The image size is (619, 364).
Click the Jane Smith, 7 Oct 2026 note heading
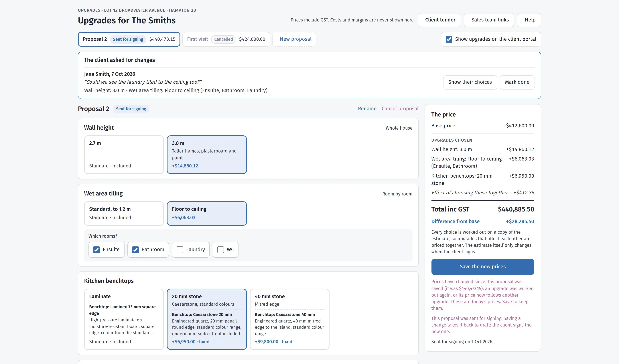click(x=110, y=74)
